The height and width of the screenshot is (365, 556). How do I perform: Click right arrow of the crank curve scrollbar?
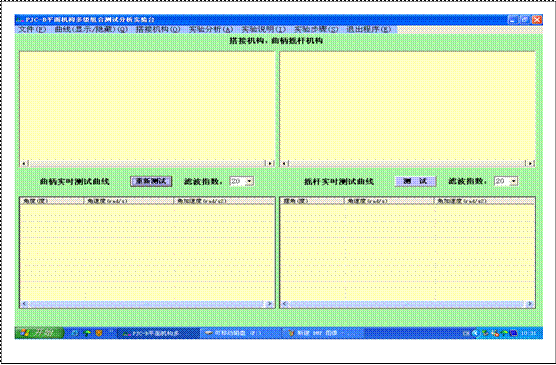click(x=270, y=164)
